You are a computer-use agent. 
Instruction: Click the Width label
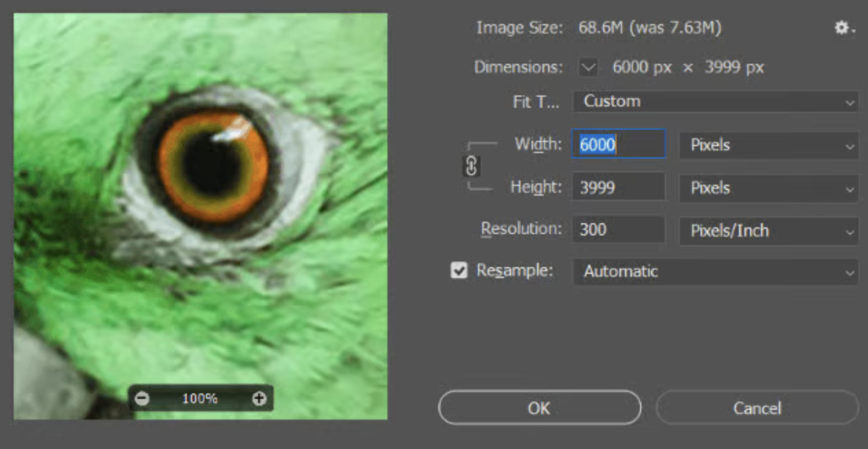538,144
